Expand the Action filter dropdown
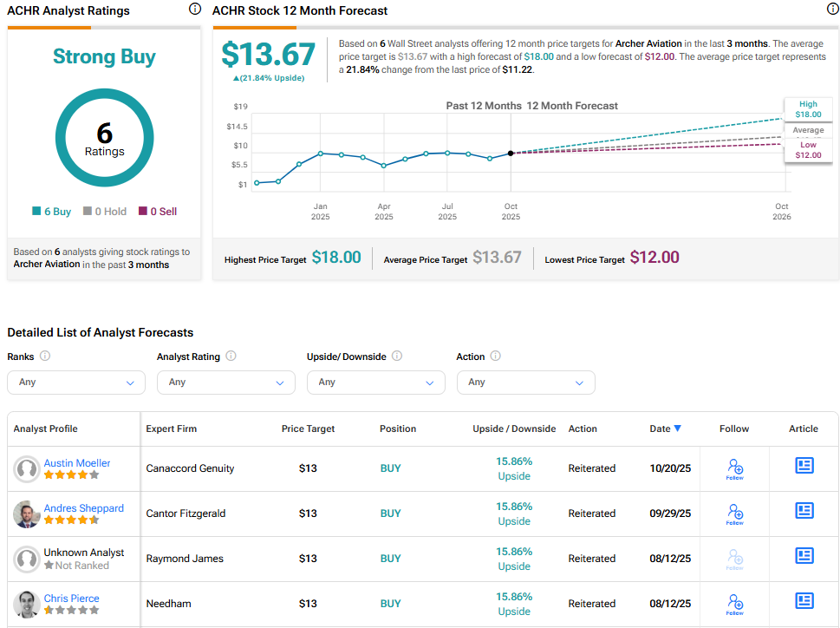Image resolution: width=840 pixels, height=628 pixels. pyautogui.click(x=525, y=383)
